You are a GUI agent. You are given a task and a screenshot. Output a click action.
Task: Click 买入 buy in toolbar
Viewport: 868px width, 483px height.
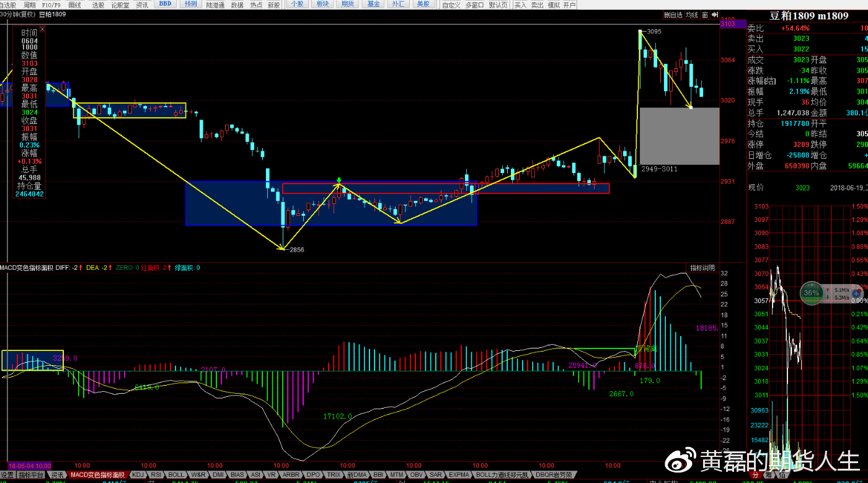coord(520,4)
